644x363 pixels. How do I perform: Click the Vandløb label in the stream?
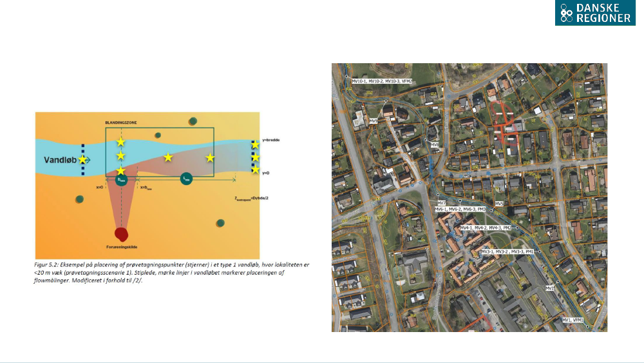[x=60, y=160]
